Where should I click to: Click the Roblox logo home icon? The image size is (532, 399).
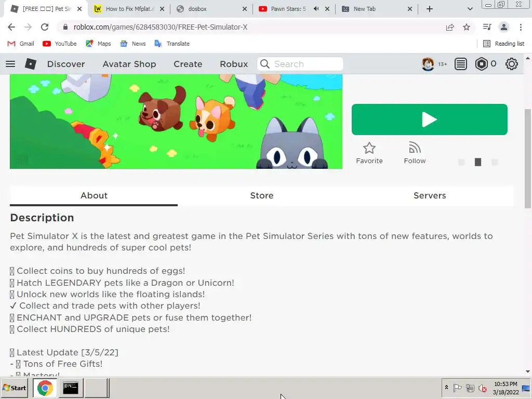(x=31, y=64)
